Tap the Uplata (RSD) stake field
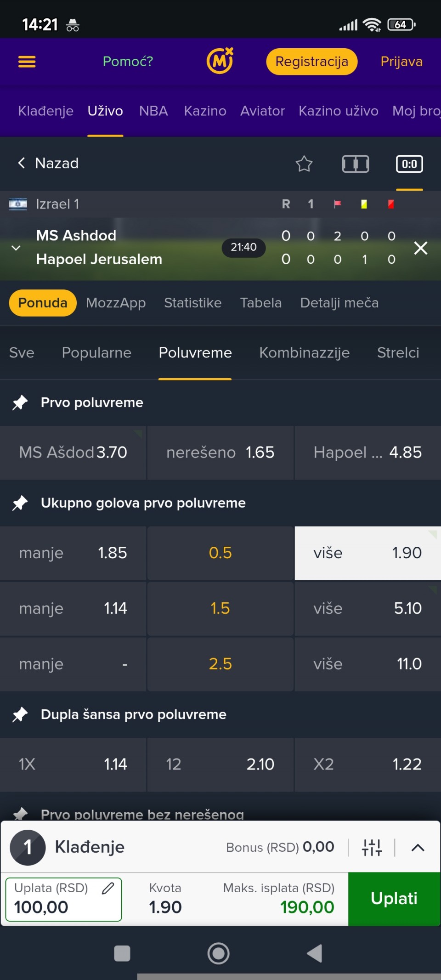 point(55,899)
